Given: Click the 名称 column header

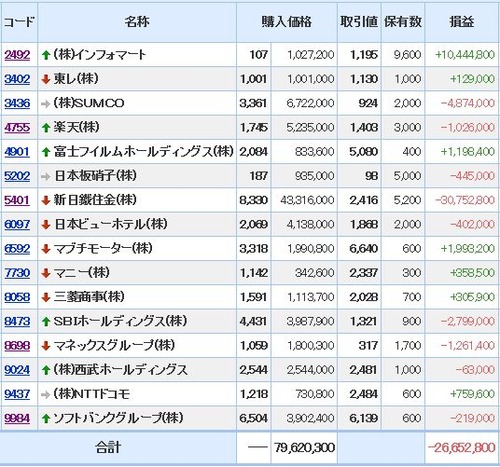Looking at the screenshot, I should tap(137, 22).
